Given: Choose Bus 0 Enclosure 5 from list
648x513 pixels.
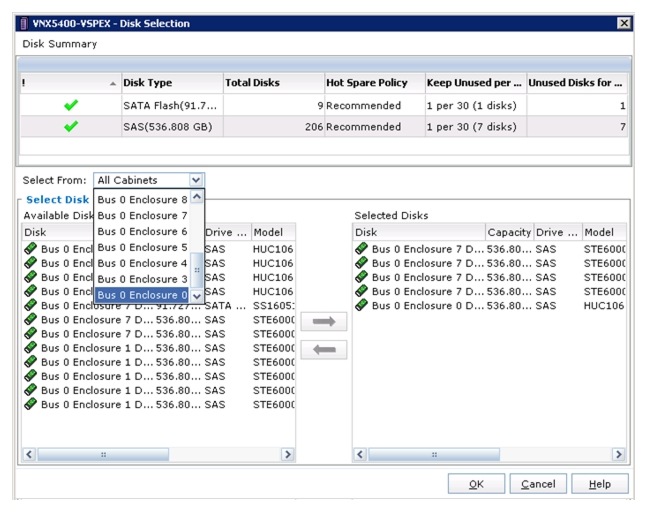Looking at the screenshot, I should click(143, 247).
